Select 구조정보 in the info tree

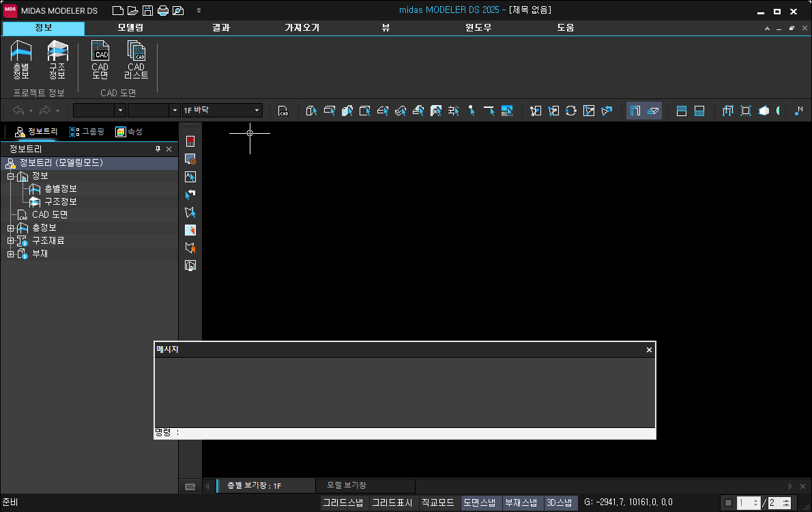(61, 201)
